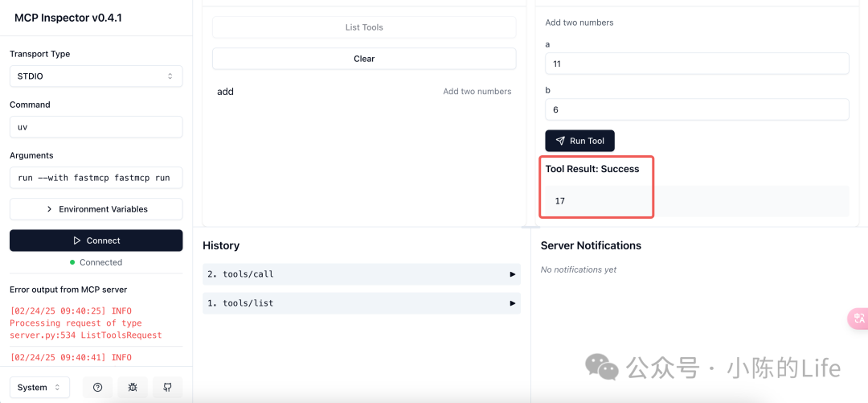Click the parameter b input field

[697, 109]
